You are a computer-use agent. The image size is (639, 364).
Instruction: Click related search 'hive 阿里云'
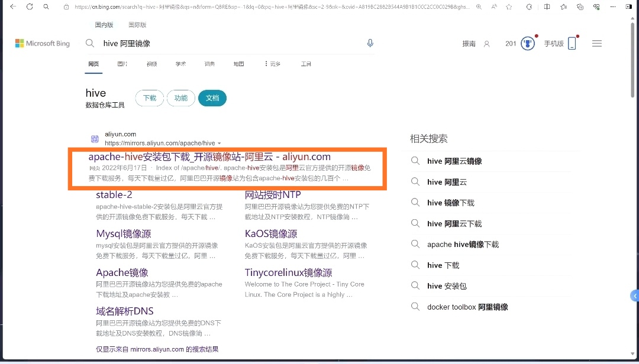[447, 182]
